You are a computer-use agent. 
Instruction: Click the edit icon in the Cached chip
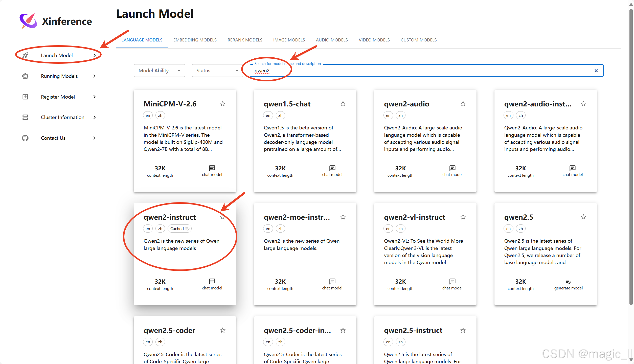187,229
